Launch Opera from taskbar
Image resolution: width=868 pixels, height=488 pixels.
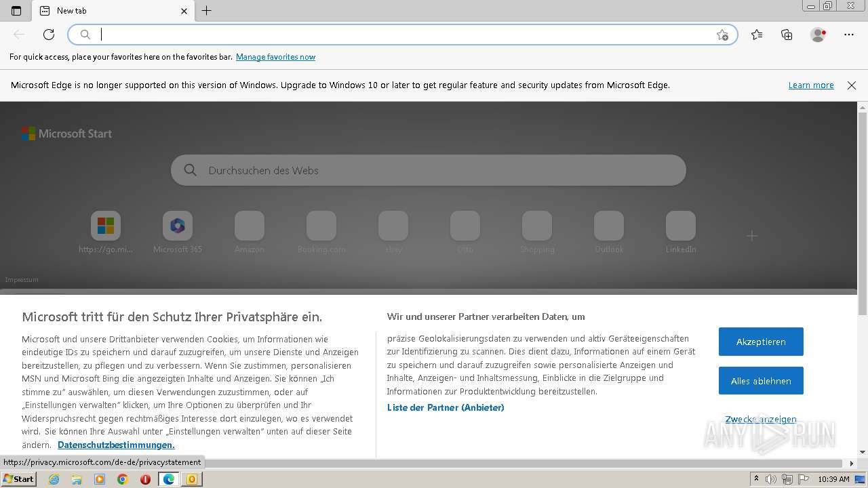pos(146,479)
